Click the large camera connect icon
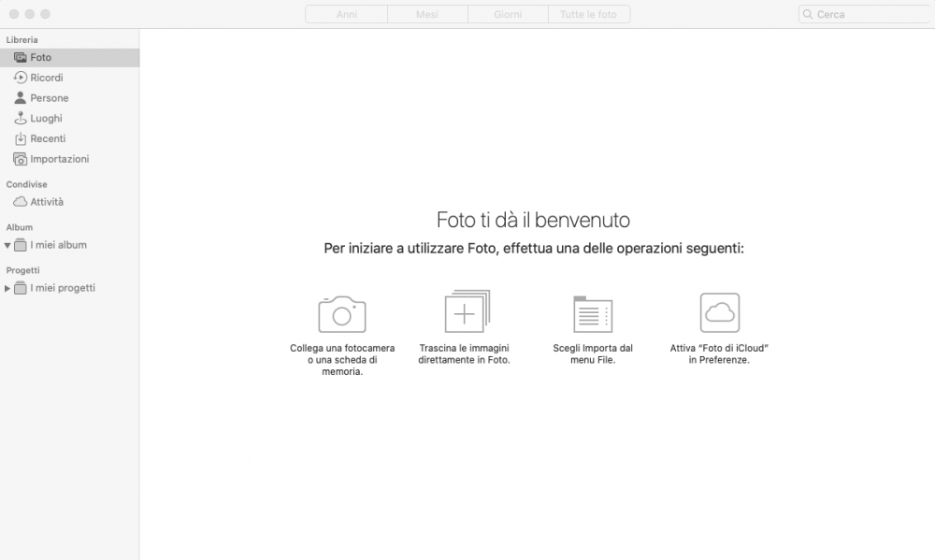This screenshot has height=560, width=935. point(341,314)
